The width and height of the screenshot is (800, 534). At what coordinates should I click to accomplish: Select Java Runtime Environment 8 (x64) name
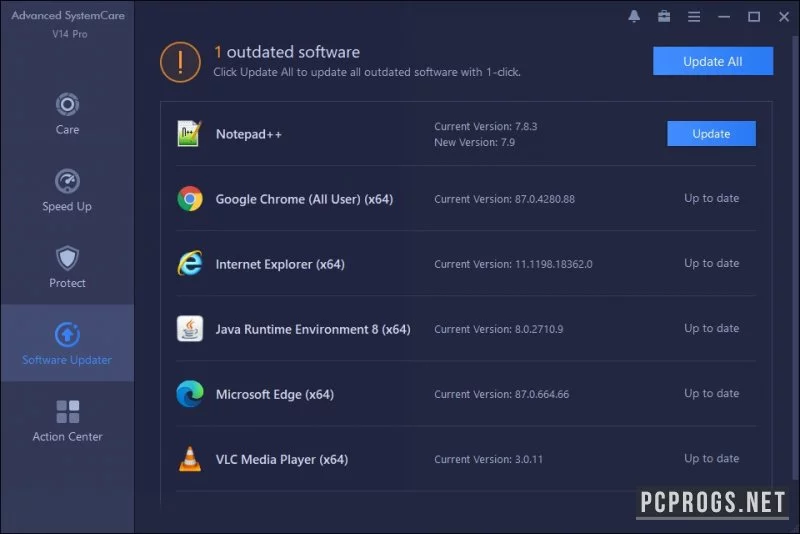pyautogui.click(x=313, y=329)
